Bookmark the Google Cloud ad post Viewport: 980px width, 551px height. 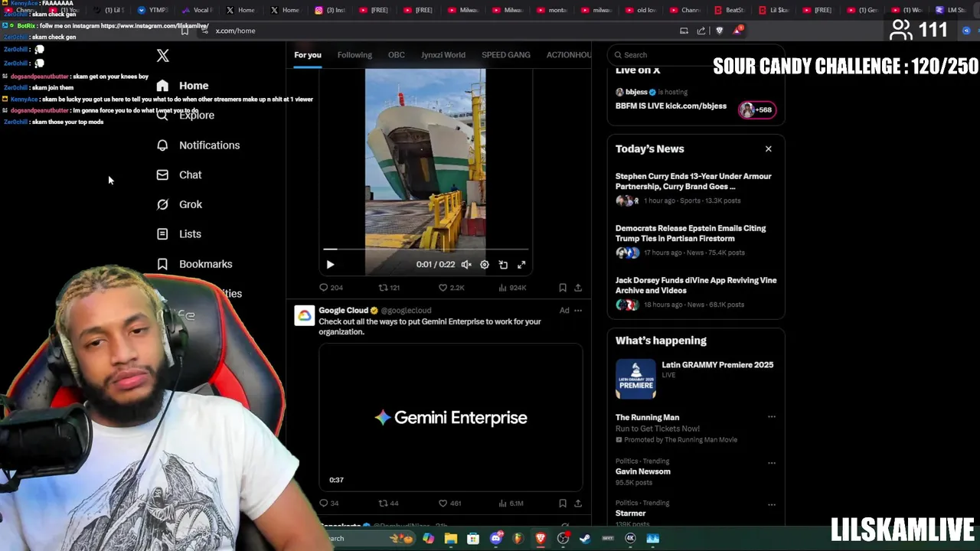[563, 504]
